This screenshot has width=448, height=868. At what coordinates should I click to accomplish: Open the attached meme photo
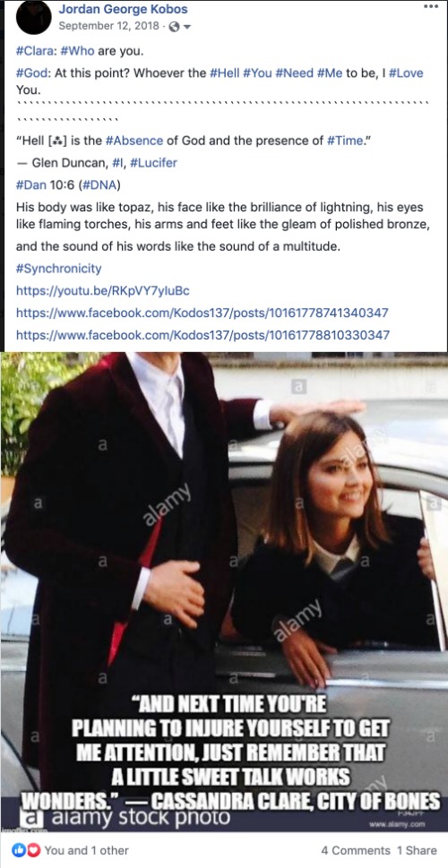tap(224, 592)
